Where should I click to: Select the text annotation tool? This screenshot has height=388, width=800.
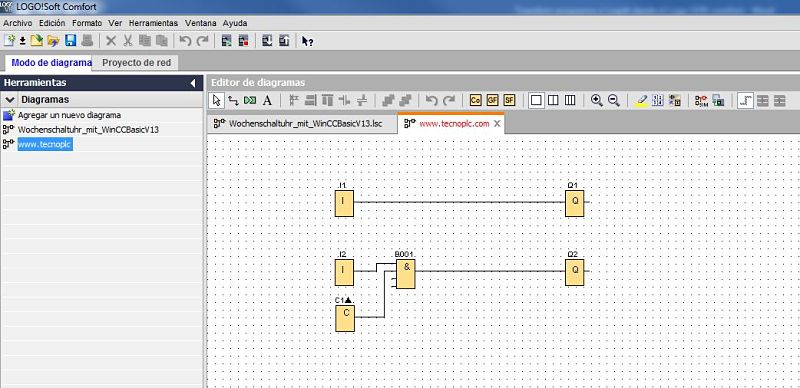tap(267, 101)
